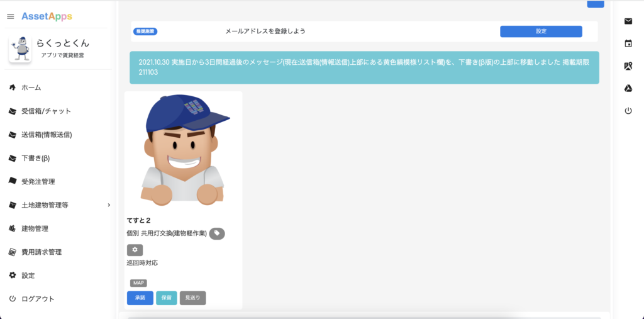Click the mail envelope icon in right rail
The width and height of the screenshot is (644, 319).
coord(628,21)
